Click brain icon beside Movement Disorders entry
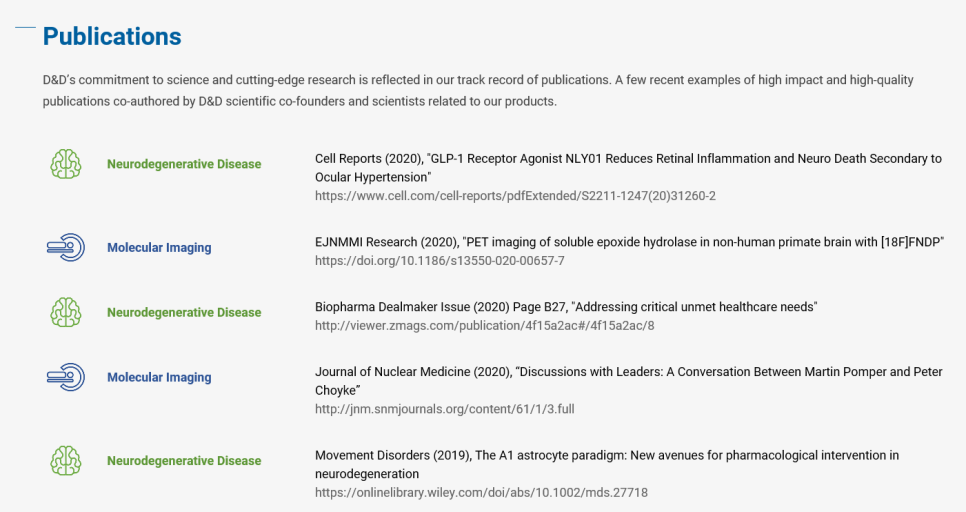Screen dimensions: 966x512 click(x=66, y=461)
